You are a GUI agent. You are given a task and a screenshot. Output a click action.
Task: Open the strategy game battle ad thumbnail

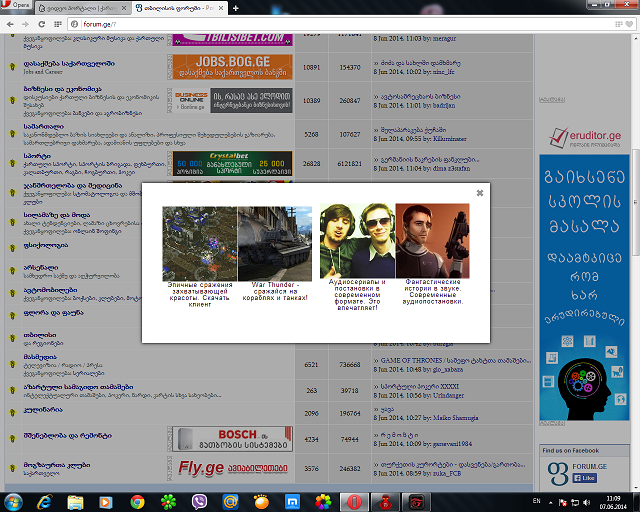coord(200,244)
